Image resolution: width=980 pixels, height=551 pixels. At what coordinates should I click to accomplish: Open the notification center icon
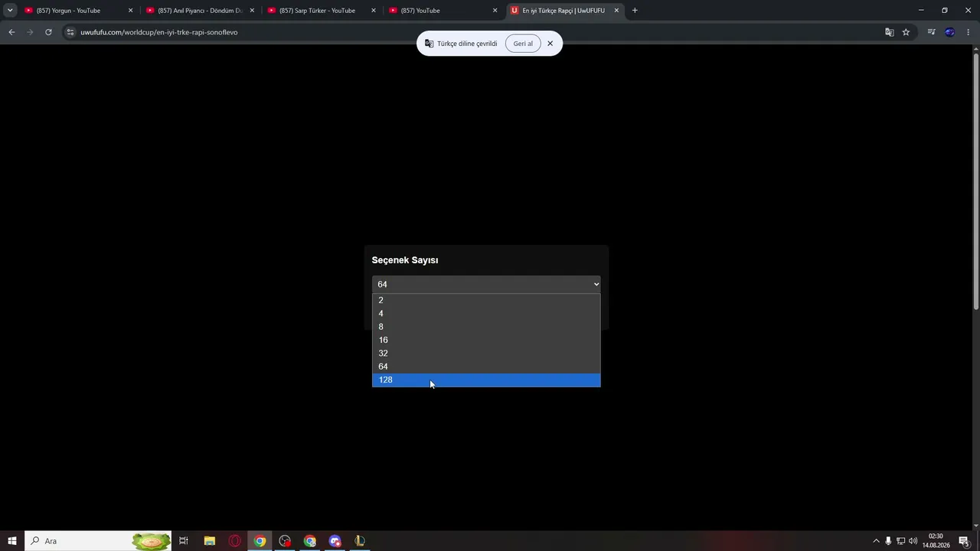(x=964, y=541)
